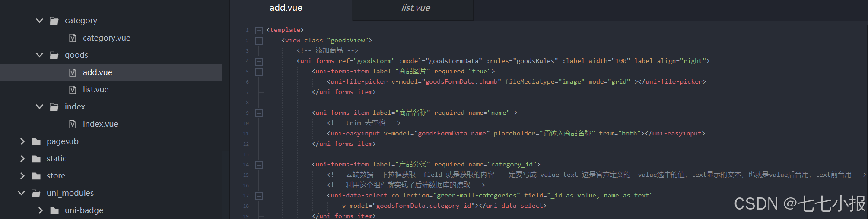Select the category folder label

pos(81,21)
